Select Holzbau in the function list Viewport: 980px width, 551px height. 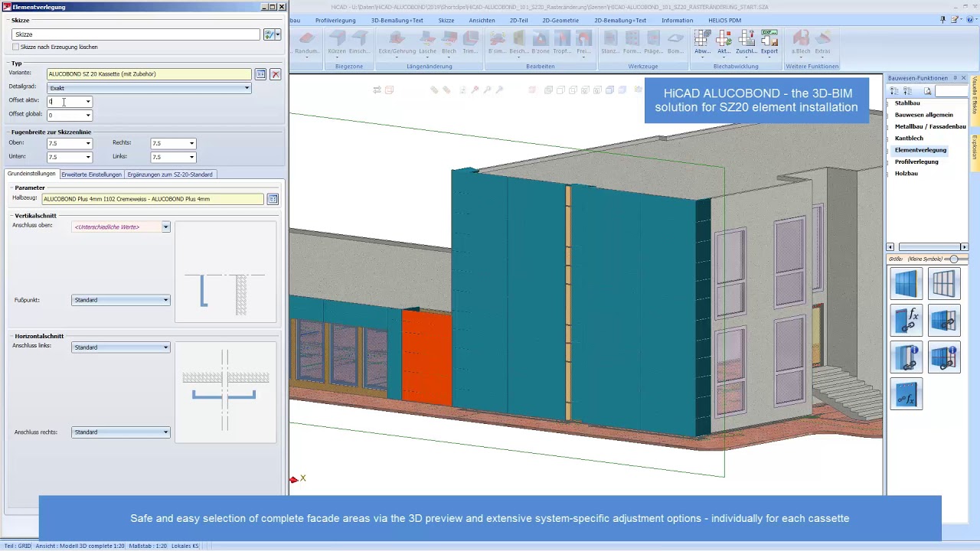(x=906, y=174)
